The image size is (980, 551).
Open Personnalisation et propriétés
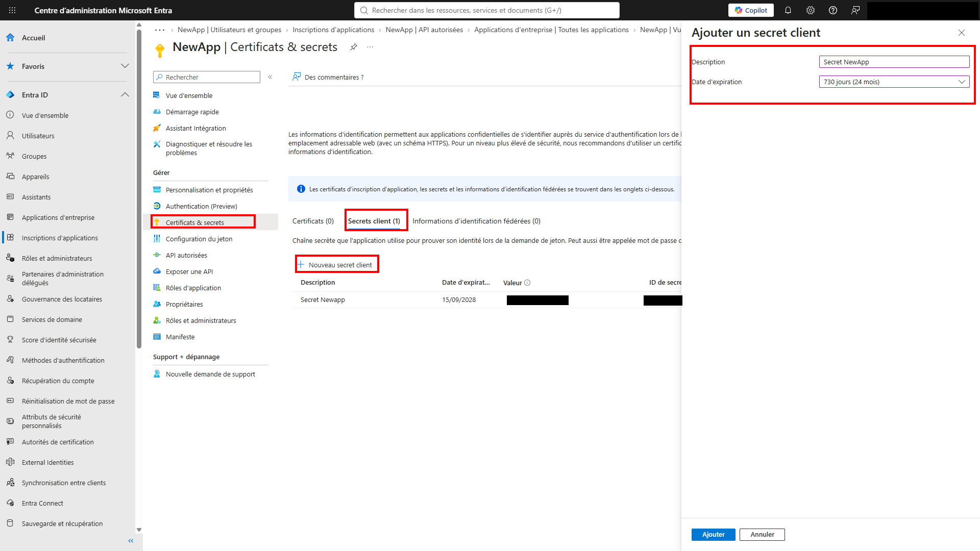click(209, 190)
